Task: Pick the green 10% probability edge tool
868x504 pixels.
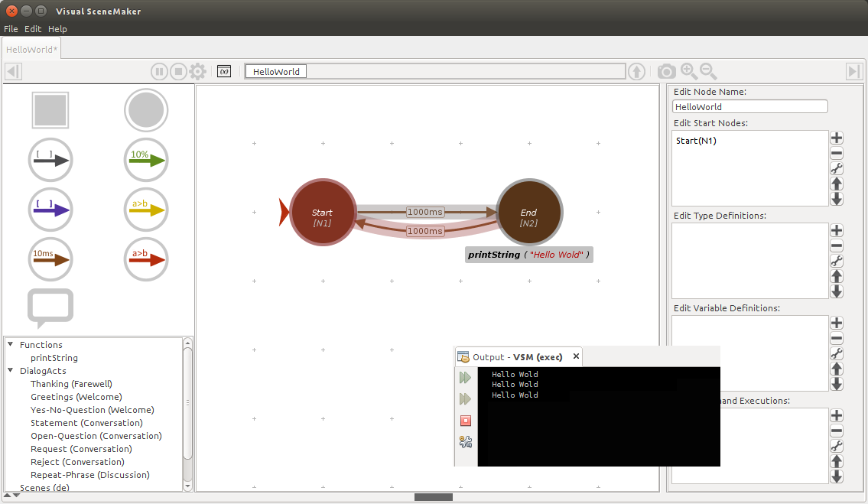Action: coord(145,160)
